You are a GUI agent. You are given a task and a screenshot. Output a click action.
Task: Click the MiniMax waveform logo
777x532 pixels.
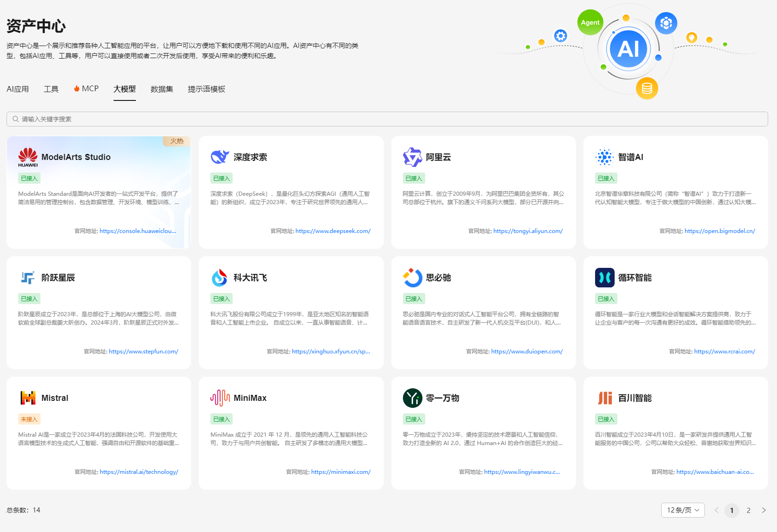click(x=220, y=398)
